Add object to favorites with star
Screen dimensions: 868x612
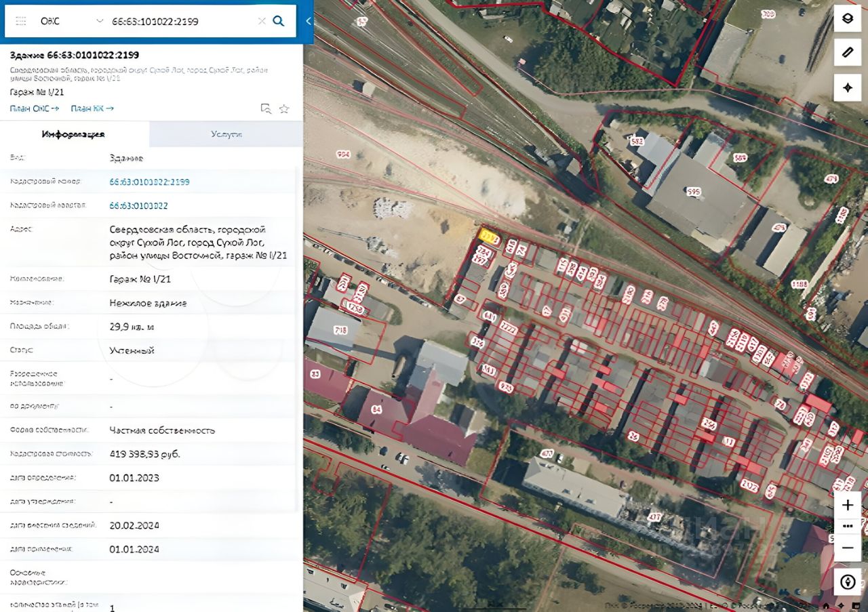pyautogui.click(x=284, y=108)
